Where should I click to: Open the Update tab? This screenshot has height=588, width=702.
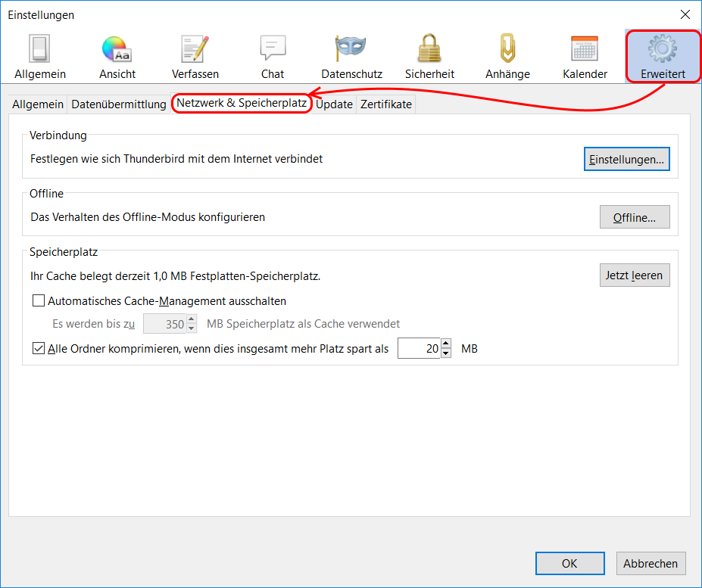click(x=334, y=104)
